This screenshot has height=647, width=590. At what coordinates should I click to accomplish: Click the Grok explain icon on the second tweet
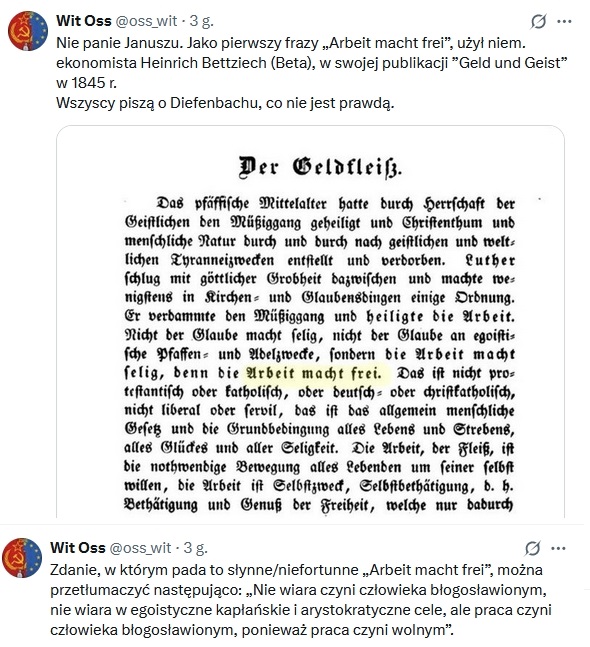pos(533,548)
